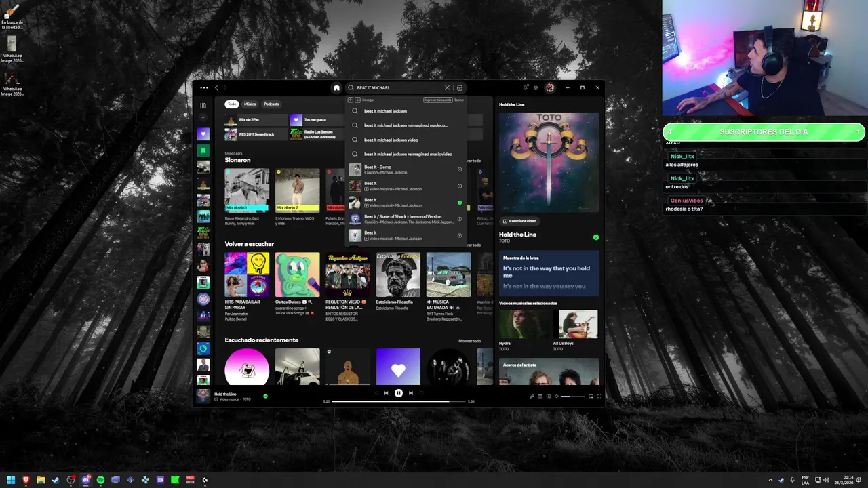Skip to the previous track
The width and height of the screenshot is (868, 488).
click(386, 393)
